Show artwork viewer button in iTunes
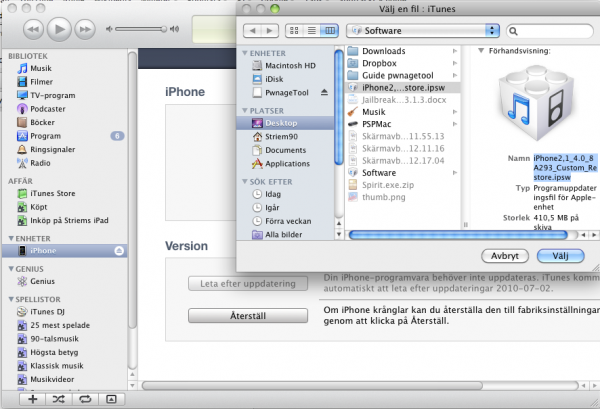Viewport: 600px width, 409px height. click(x=111, y=399)
